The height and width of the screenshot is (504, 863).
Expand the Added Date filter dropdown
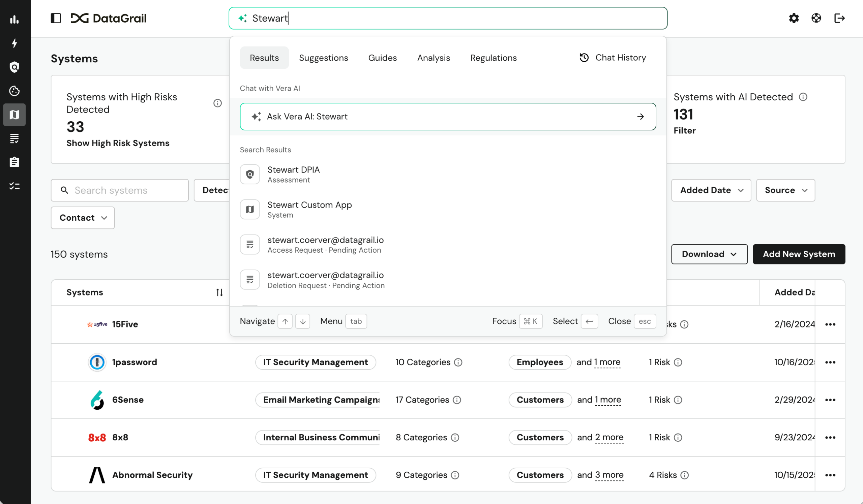711,190
